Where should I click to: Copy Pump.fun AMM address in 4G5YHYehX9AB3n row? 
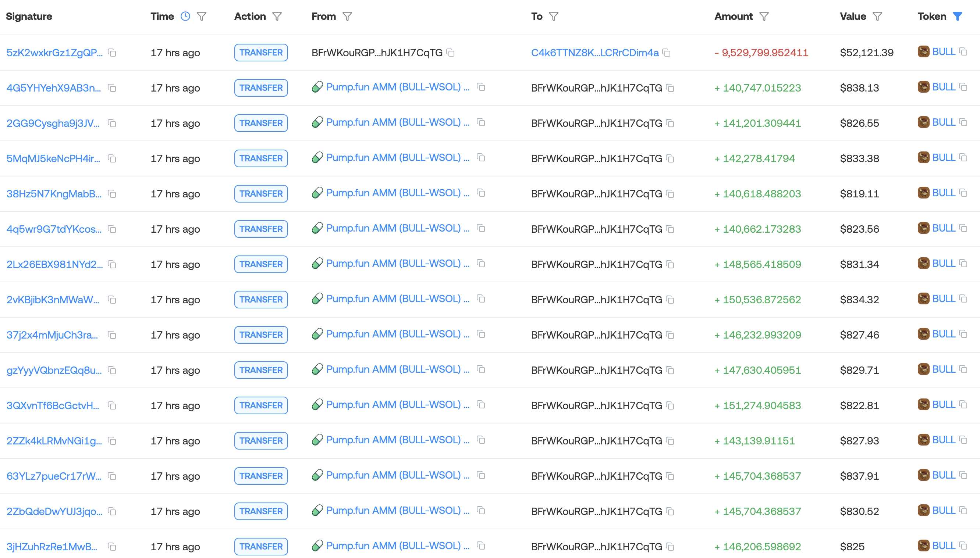481,87
